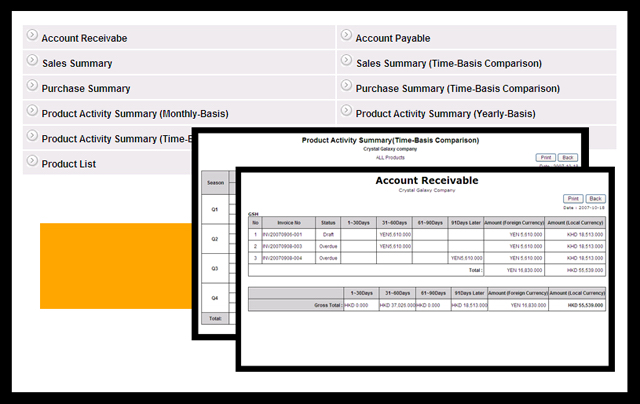Click the Invoice No column header
640x404 pixels.
pos(289,223)
